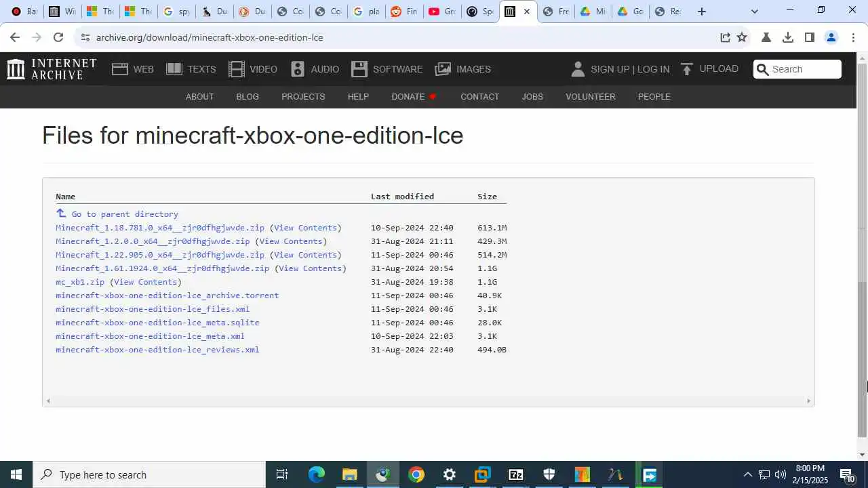The height and width of the screenshot is (488, 868).
Task: Open Chrome side panel icon
Action: point(809,37)
